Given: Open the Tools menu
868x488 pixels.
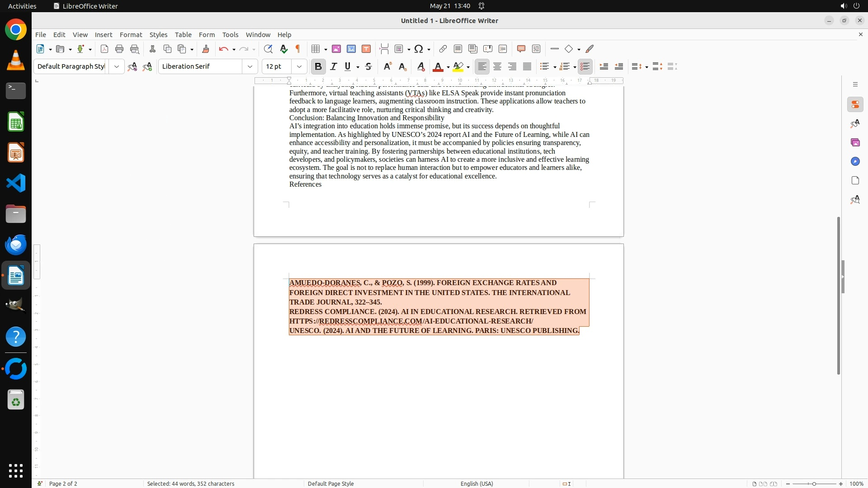Looking at the screenshot, I should tap(230, 35).
